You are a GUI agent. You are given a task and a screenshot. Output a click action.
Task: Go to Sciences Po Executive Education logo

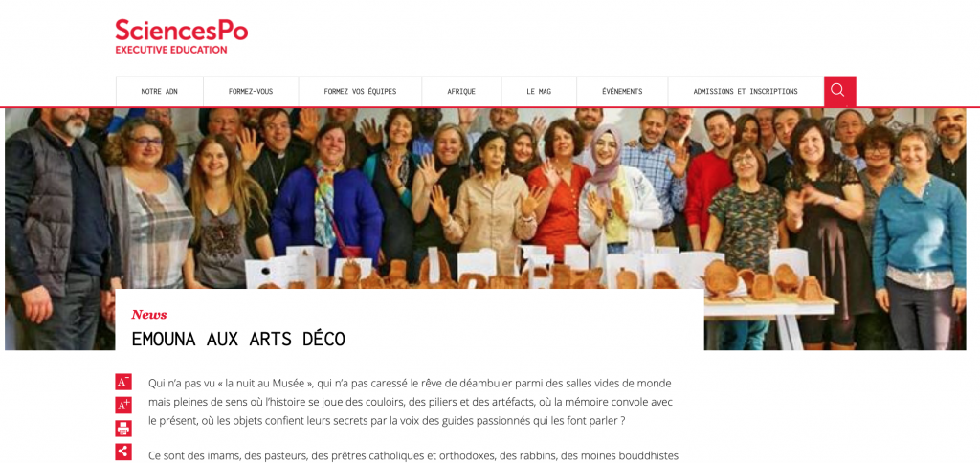point(181,36)
